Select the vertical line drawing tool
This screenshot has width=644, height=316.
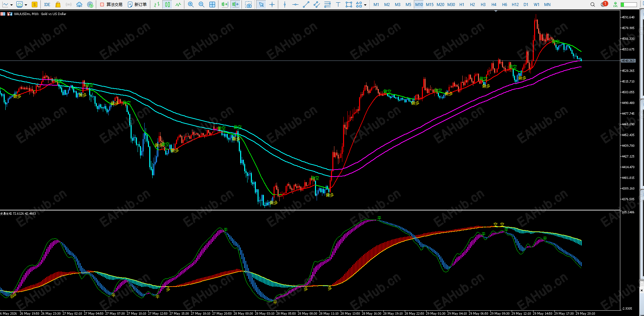pyautogui.click(x=285, y=5)
